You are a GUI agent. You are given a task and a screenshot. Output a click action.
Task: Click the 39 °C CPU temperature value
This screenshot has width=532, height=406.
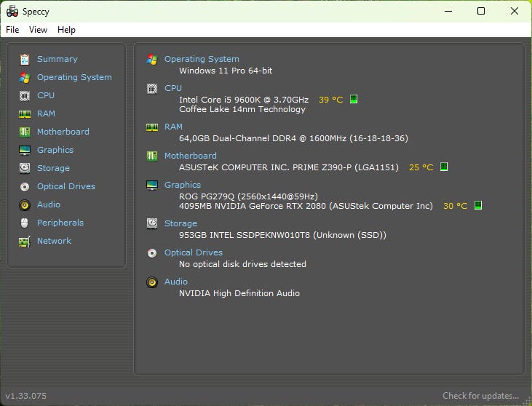(x=331, y=100)
